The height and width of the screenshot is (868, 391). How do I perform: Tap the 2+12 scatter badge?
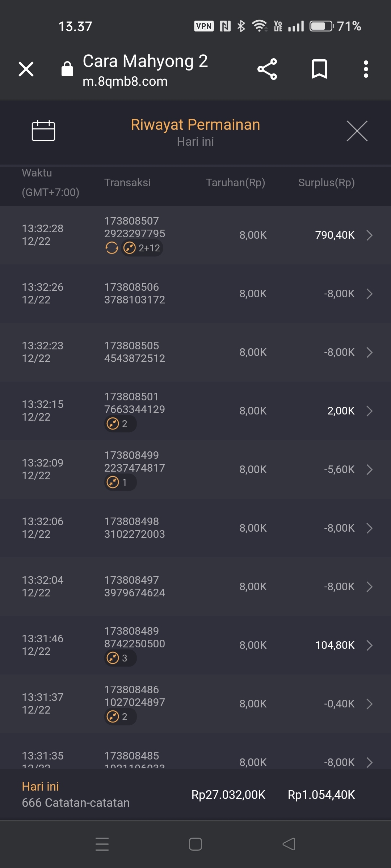point(142,248)
